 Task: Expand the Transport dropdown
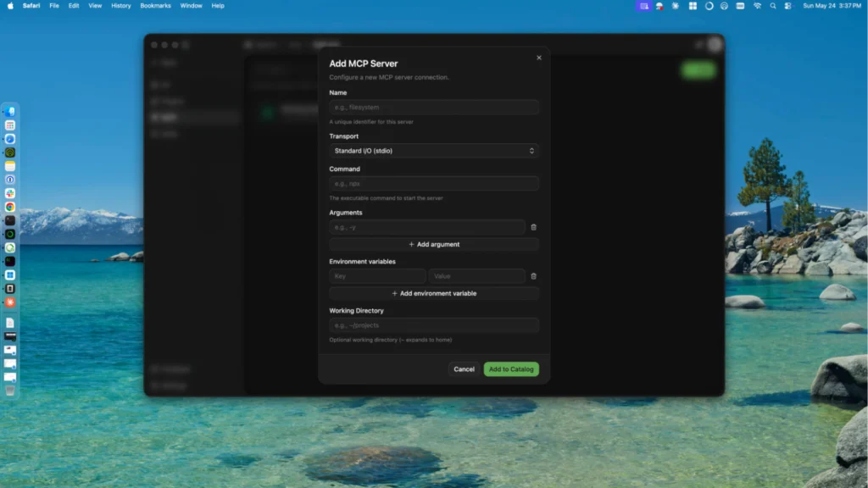(434, 151)
